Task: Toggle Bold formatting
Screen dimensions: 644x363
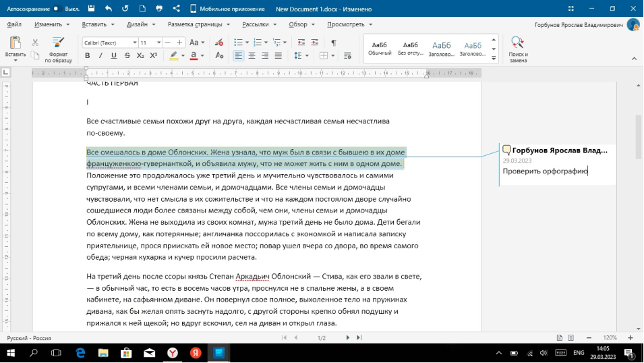Action: 87,55
